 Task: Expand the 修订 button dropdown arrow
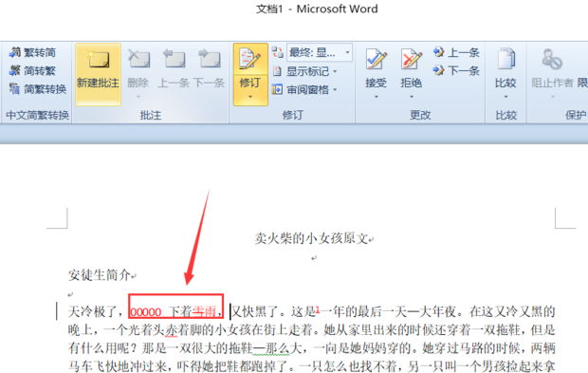[x=250, y=97]
